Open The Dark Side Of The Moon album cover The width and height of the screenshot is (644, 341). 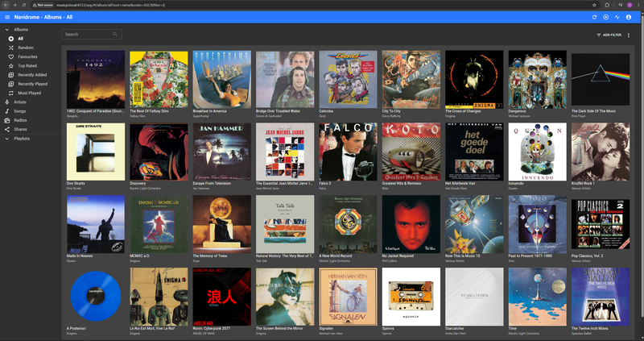[600, 79]
